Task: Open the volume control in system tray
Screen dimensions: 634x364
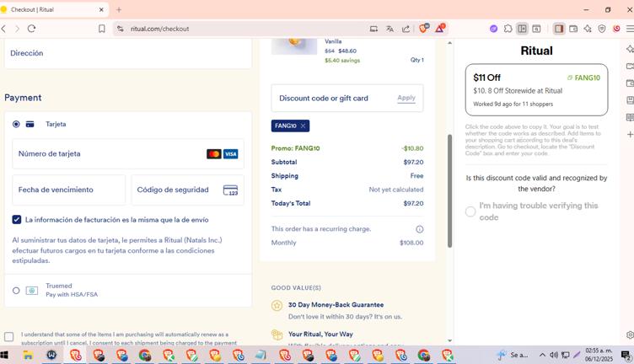Action: pos(554,355)
